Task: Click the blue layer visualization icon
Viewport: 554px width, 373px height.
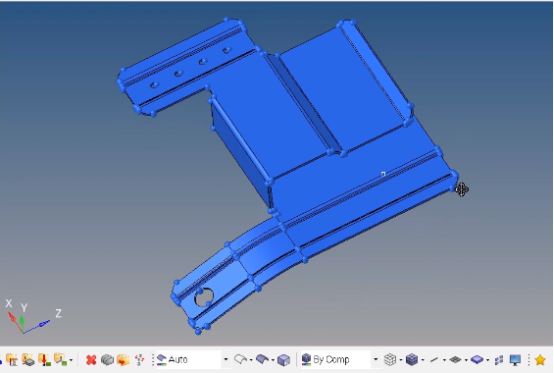Action: [477, 360]
